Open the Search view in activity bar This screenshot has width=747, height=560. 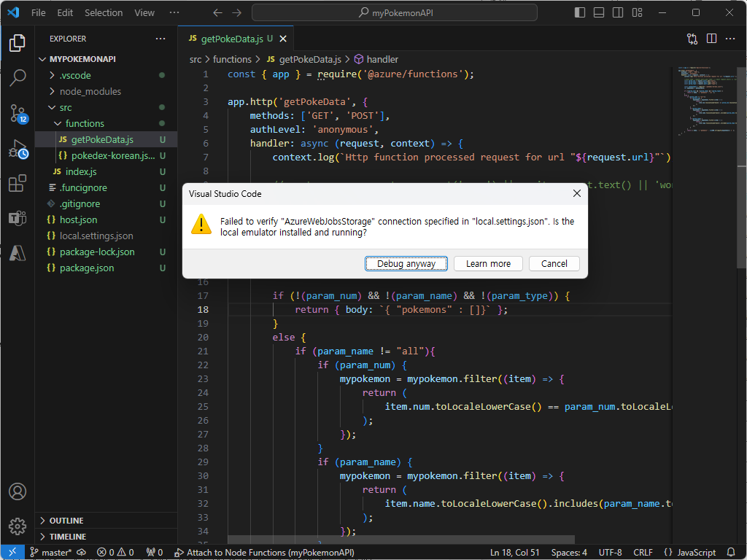pos(18,77)
